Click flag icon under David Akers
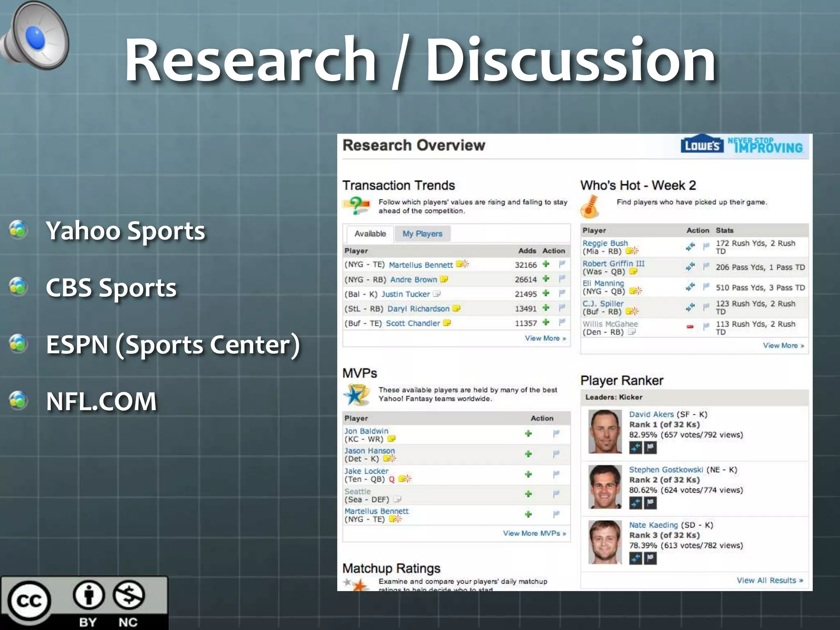The height and width of the screenshot is (630, 840). point(651,448)
